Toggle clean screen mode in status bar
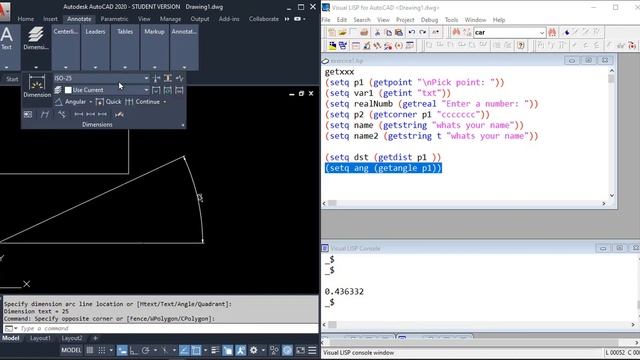Image resolution: width=640 pixels, height=360 pixels. point(300,350)
